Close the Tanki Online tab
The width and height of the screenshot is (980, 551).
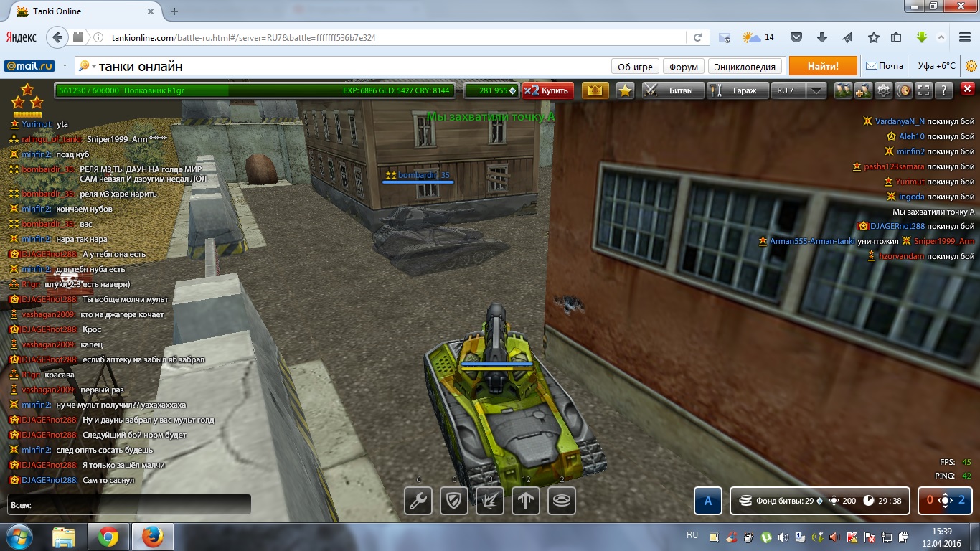[x=150, y=11]
